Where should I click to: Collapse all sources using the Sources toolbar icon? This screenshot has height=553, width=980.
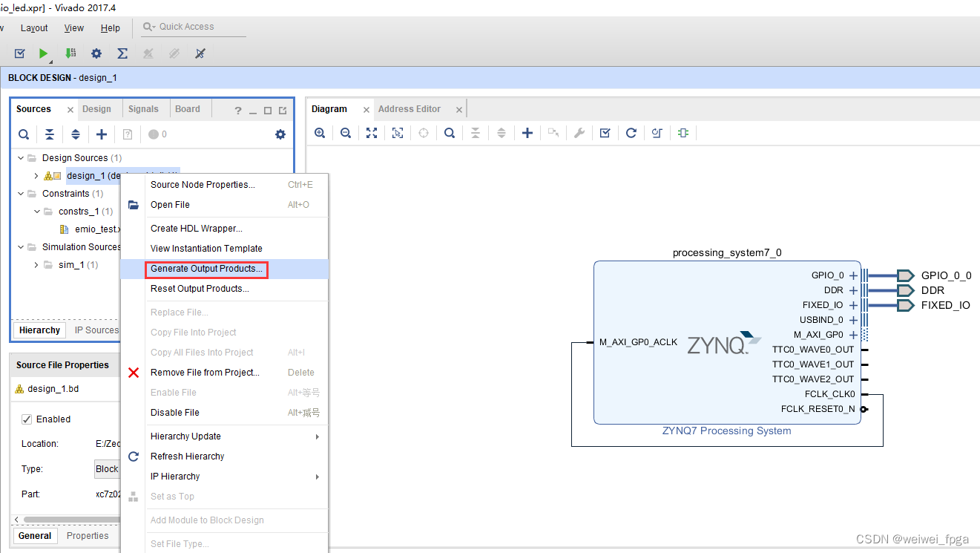(x=49, y=134)
